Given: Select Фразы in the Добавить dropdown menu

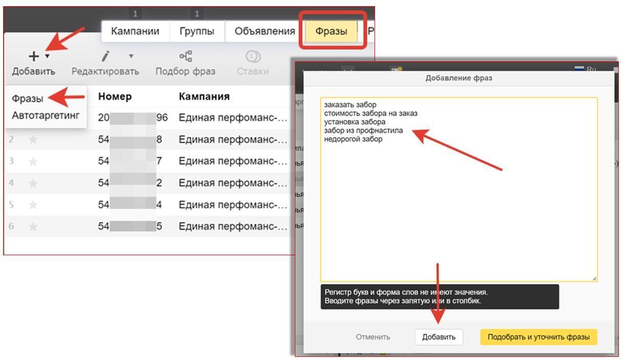Looking at the screenshot, I should [x=28, y=99].
